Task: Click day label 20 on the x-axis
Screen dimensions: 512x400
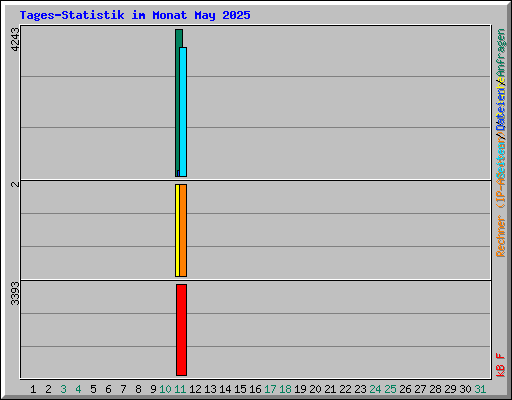Action: [x=315, y=389]
